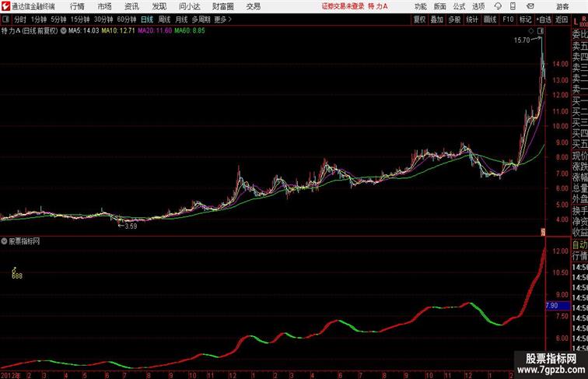Viewport: 588px width, 379px height.
Task: Click the 统计 statistics button
Action: (472, 19)
